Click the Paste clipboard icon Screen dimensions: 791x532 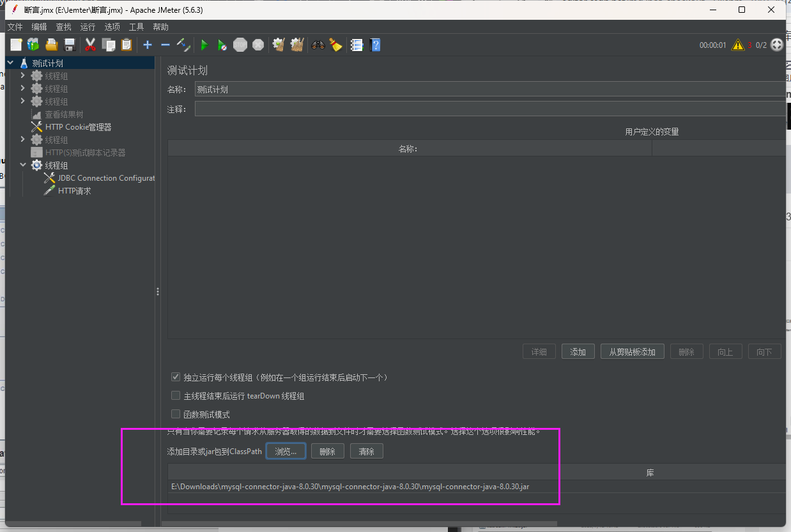(127, 45)
